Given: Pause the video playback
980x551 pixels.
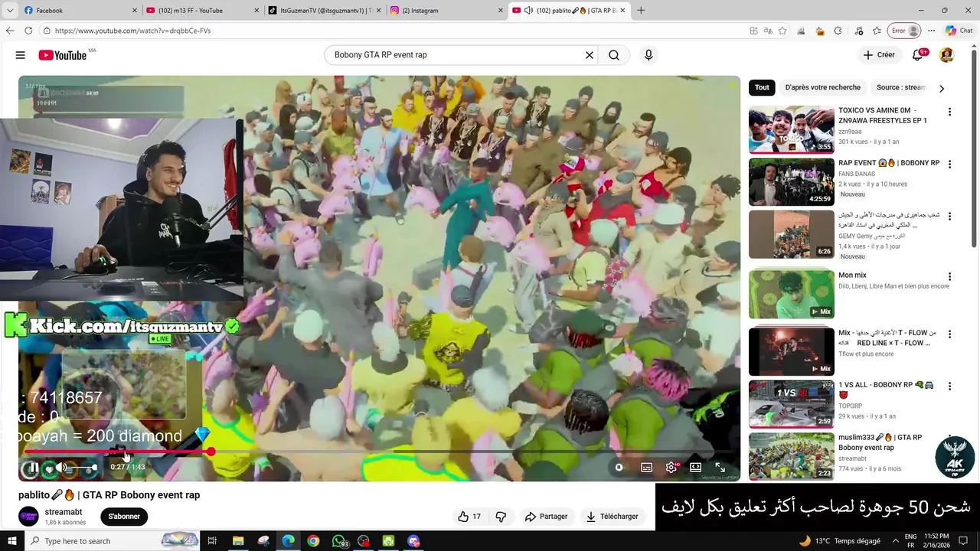Looking at the screenshot, I should tap(33, 467).
